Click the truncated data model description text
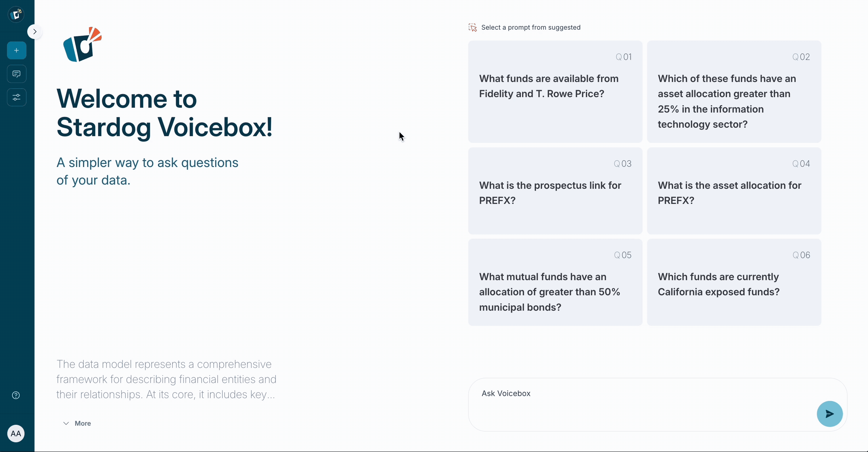Viewport: 868px width, 452px height. (166, 379)
